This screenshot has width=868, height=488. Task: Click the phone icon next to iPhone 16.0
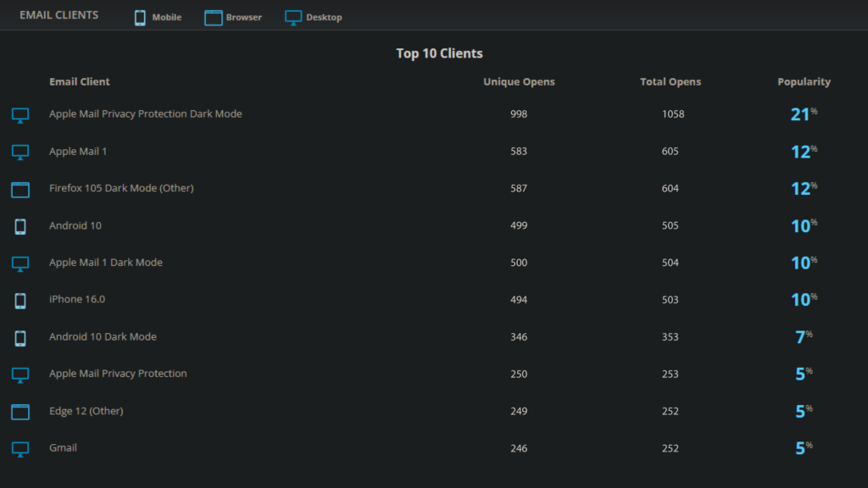pyautogui.click(x=20, y=301)
